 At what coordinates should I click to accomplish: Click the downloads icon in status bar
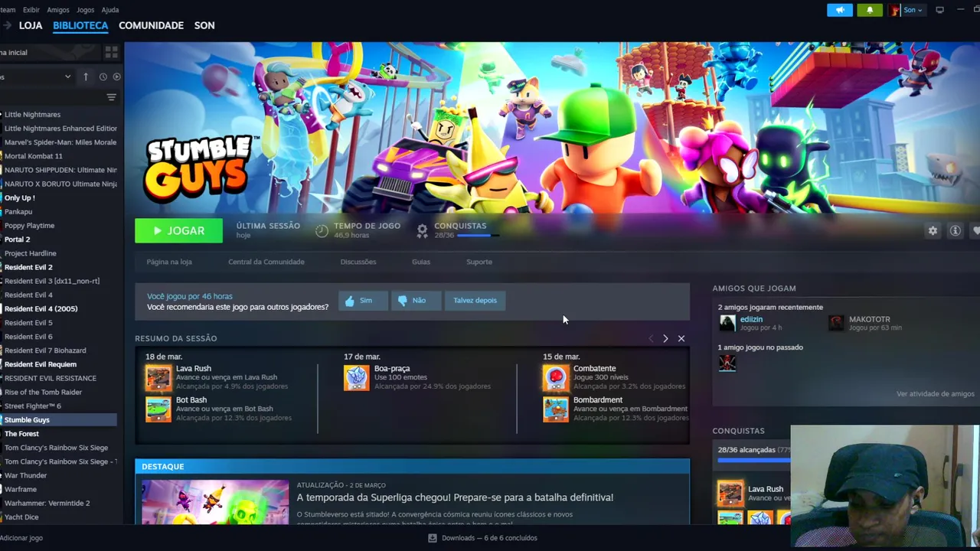pos(433,538)
